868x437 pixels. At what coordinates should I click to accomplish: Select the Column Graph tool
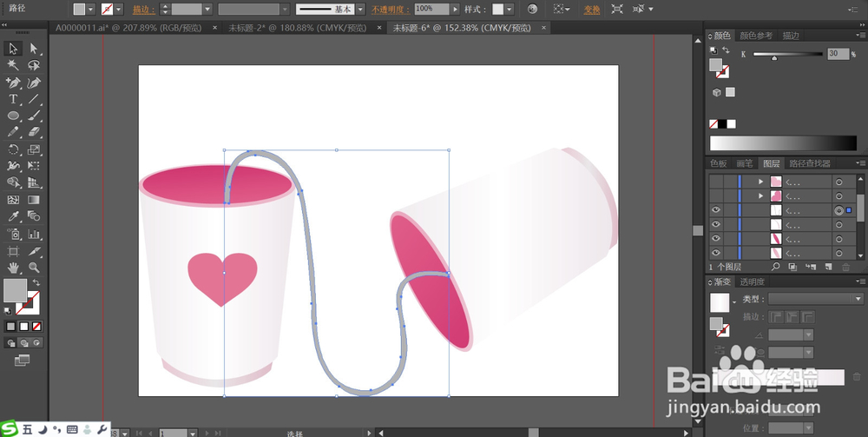34,233
